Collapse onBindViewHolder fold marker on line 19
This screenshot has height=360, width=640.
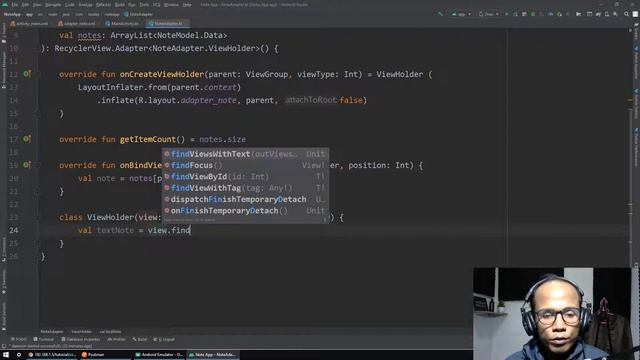point(37,165)
